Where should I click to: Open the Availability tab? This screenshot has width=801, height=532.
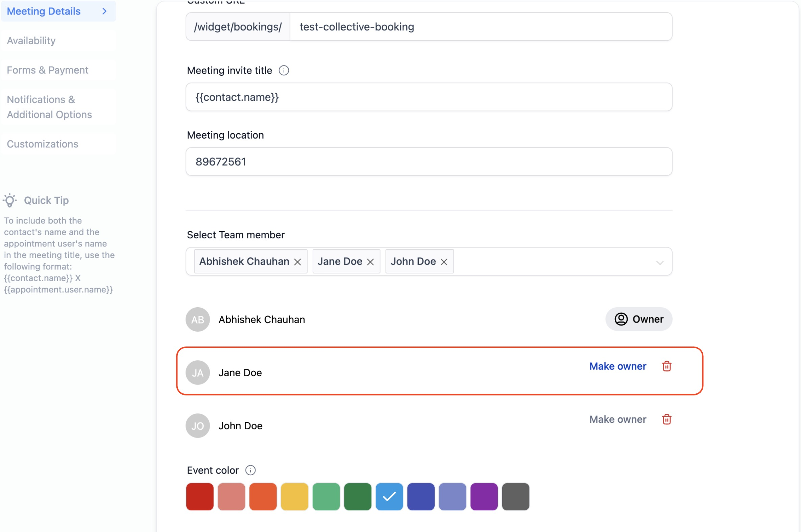click(31, 41)
